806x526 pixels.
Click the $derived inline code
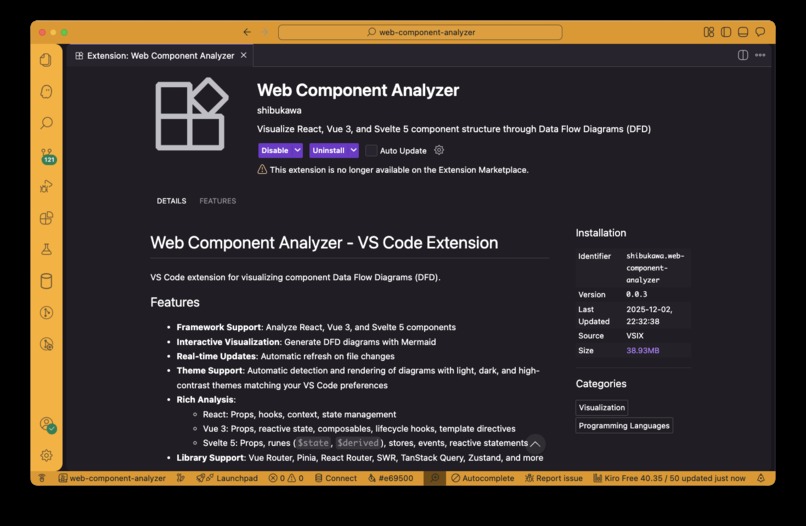click(358, 443)
